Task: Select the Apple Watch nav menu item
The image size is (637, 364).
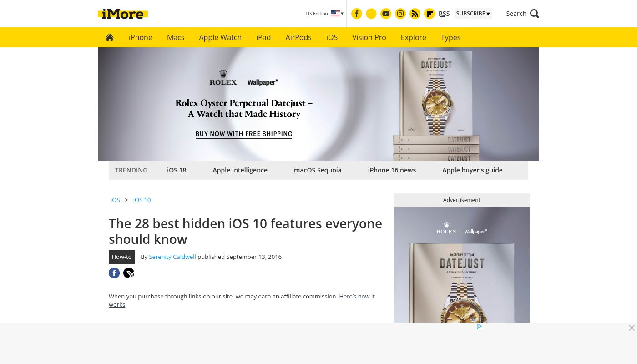Action: [220, 37]
